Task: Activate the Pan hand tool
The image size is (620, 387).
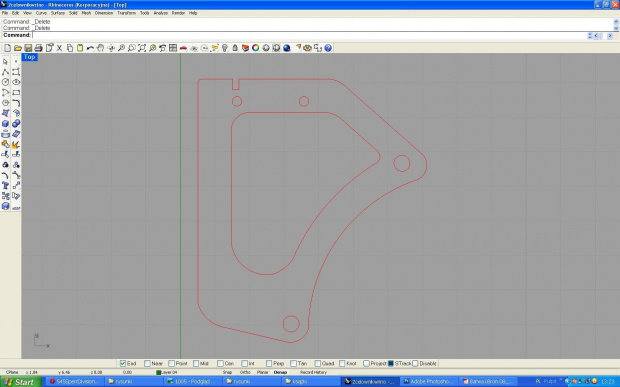Action: click(100, 48)
